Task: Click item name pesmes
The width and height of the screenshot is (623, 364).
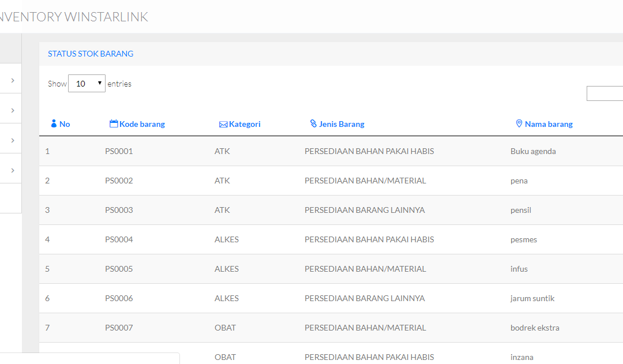Action: (524, 239)
